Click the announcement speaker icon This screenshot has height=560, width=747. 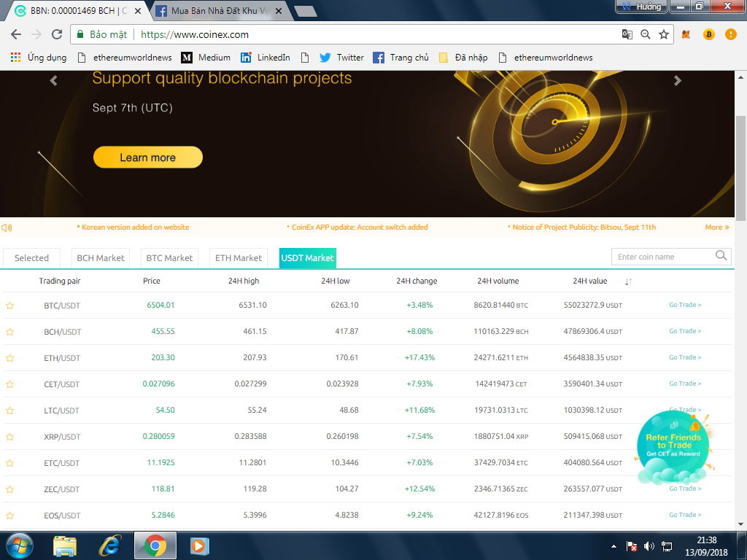click(x=7, y=227)
